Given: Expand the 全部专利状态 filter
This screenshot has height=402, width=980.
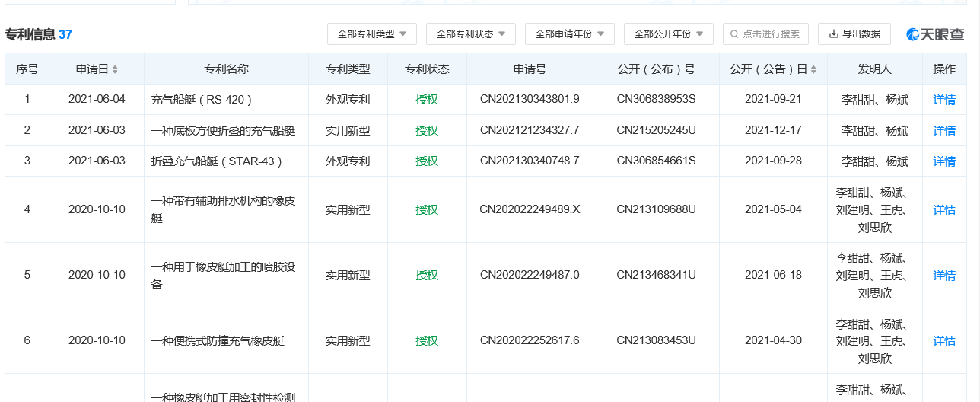Looking at the screenshot, I should (471, 34).
